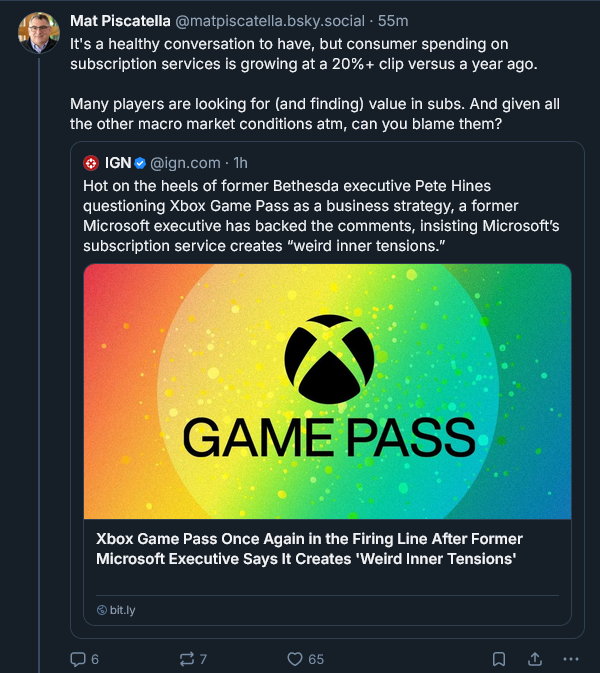Toggle the bookmark save icon
The image size is (600, 673).
coord(499,659)
